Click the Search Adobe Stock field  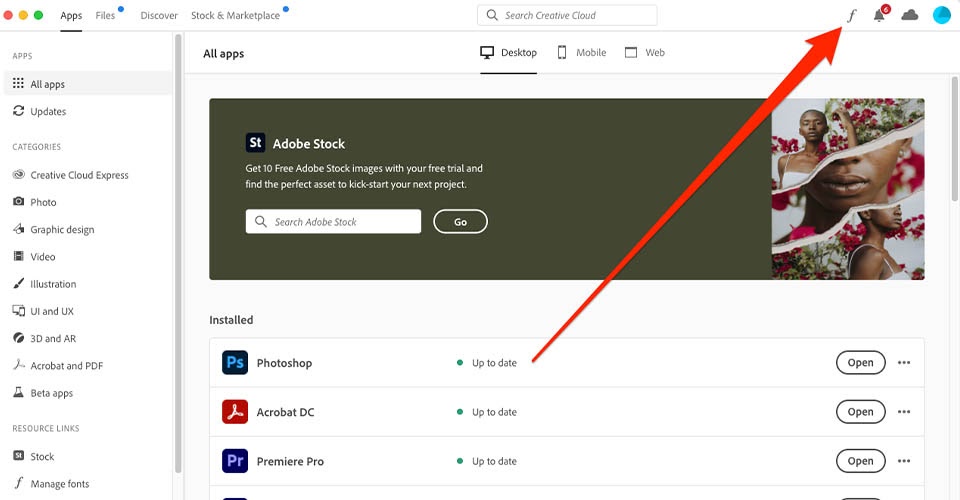[x=333, y=222]
